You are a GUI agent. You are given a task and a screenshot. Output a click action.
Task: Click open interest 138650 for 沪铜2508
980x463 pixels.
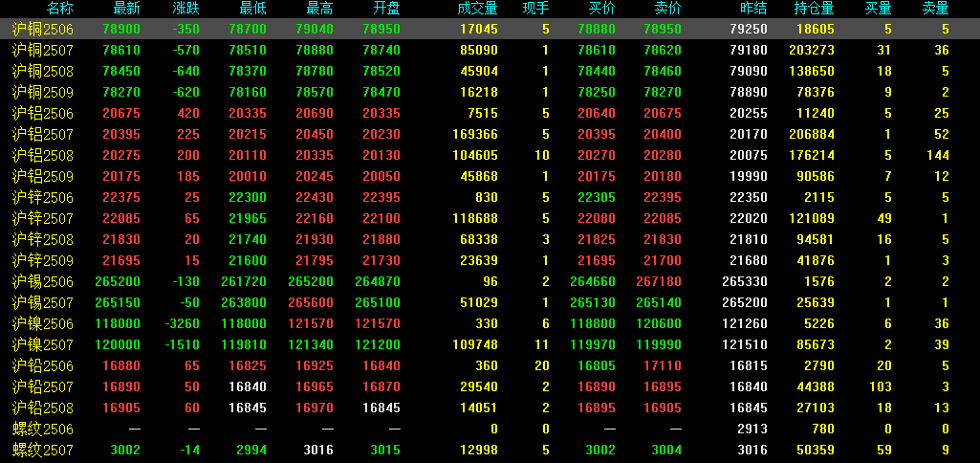tap(814, 72)
